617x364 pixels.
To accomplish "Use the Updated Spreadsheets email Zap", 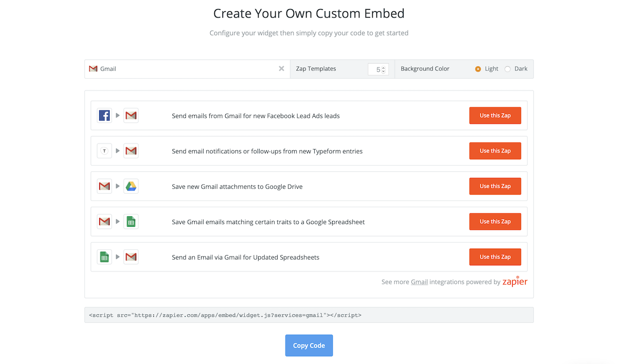I will pos(495,257).
